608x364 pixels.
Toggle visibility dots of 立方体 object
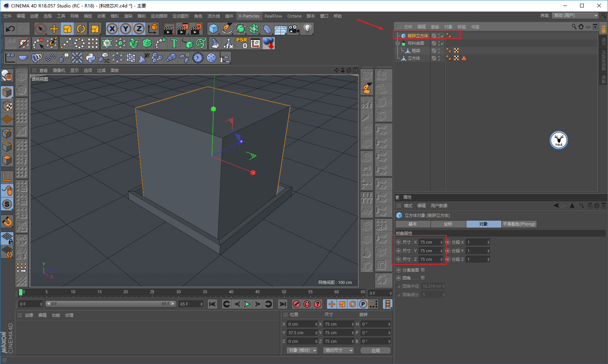[439, 58]
